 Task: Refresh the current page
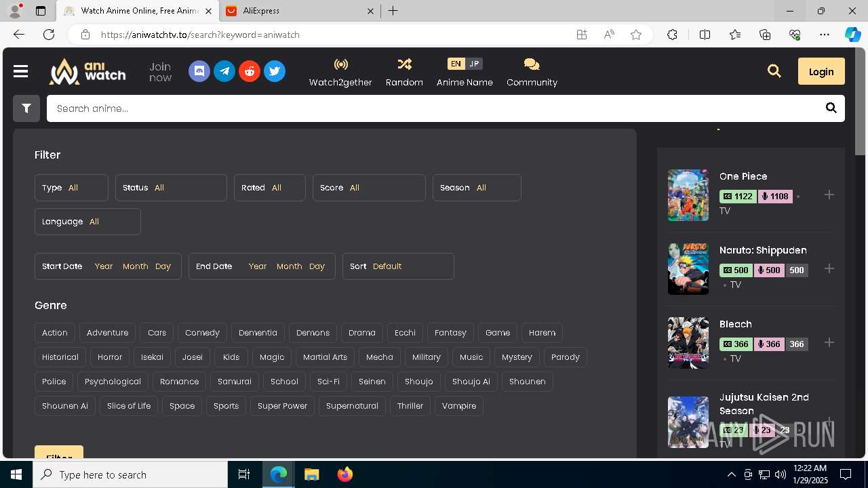pos(49,35)
